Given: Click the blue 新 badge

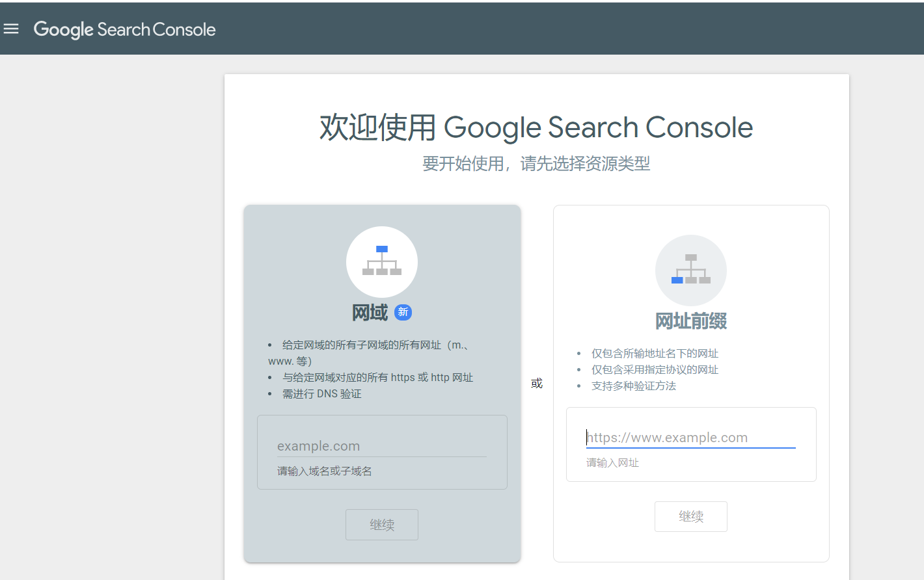Looking at the screenshot, I should click(403, 312).
